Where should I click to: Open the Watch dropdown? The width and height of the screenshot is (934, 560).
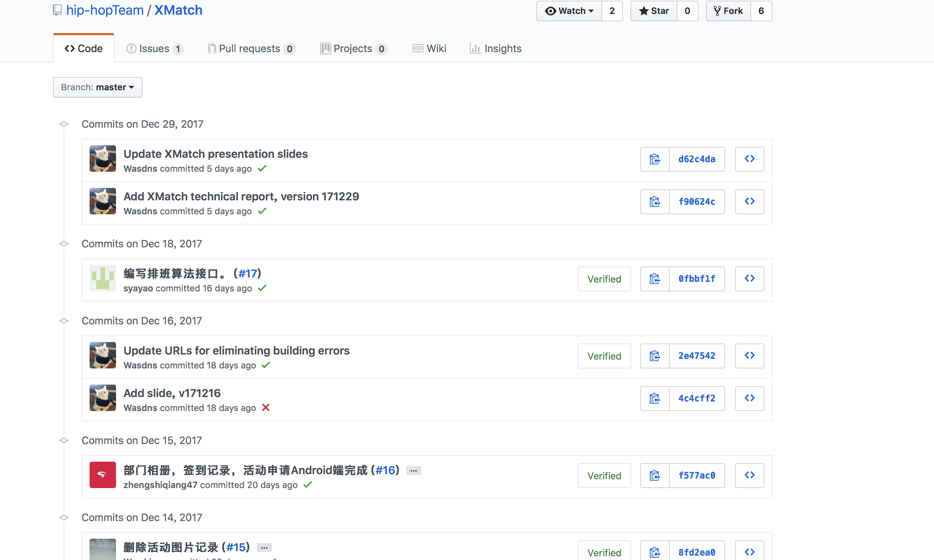(x=569, y=11)
